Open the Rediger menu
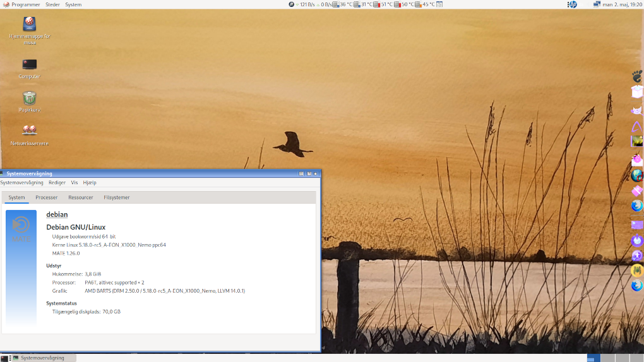The height and width of the screenshot is (362, 644). (57, 182)
